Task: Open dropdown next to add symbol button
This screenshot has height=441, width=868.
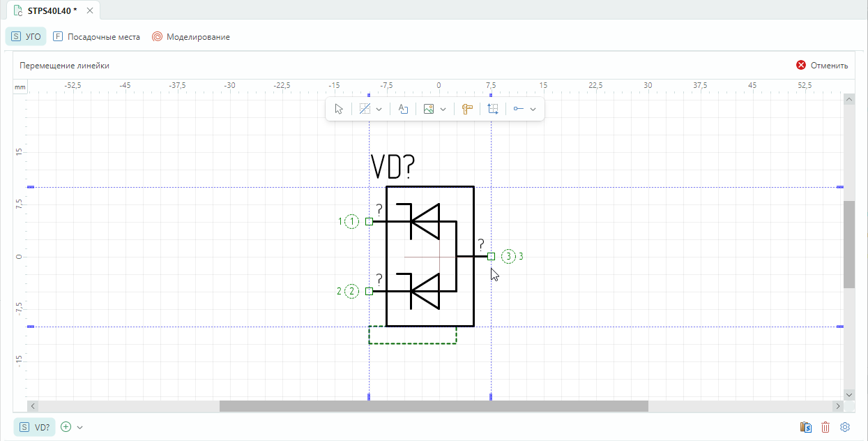Action: point(79,427)
